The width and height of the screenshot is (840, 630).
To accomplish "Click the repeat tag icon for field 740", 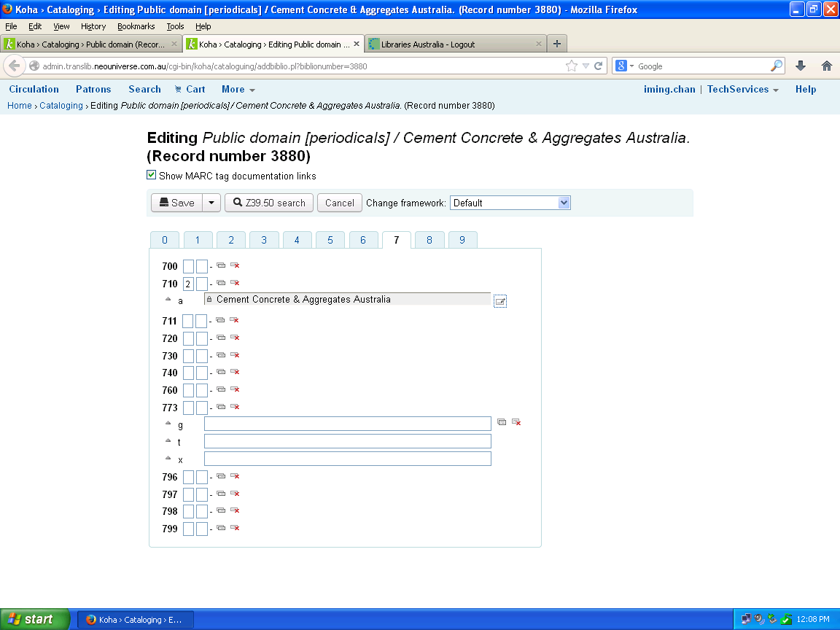I will click(x=221, y=373).
